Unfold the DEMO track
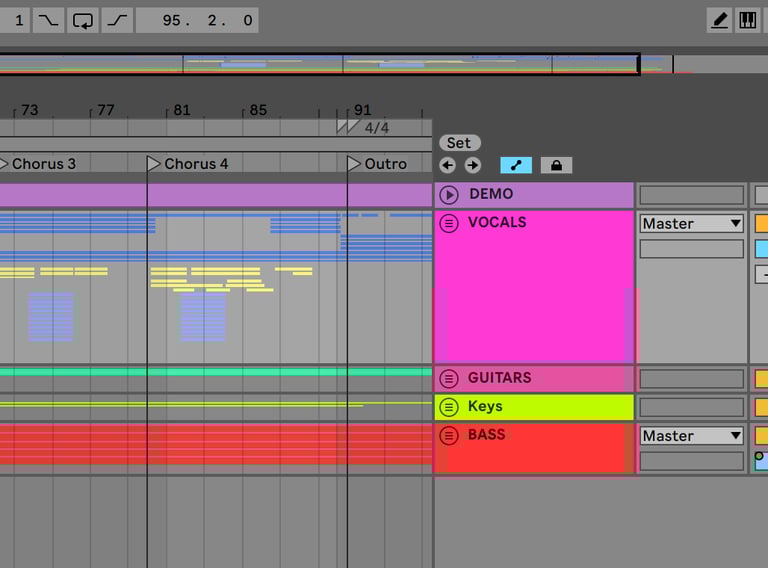The height and width of the screenshot is (568, 768). (x=449, y=194)
